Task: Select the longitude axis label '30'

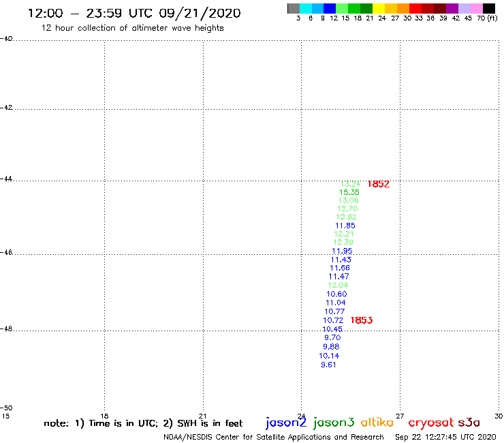Action: [x=499, y=416]
